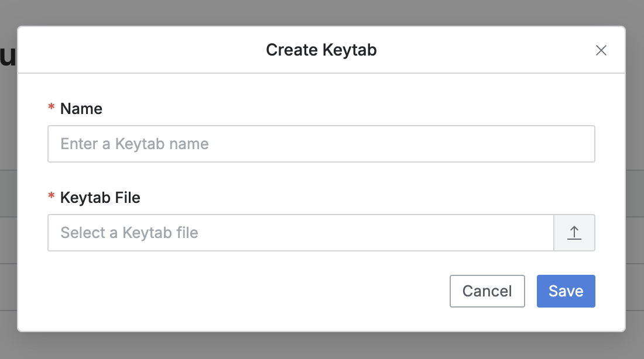Image resolution: width=644 pixels, height=359 pixels.
Task: Click the red asterisk beside Keytab File
Action: tap(52, 198)
